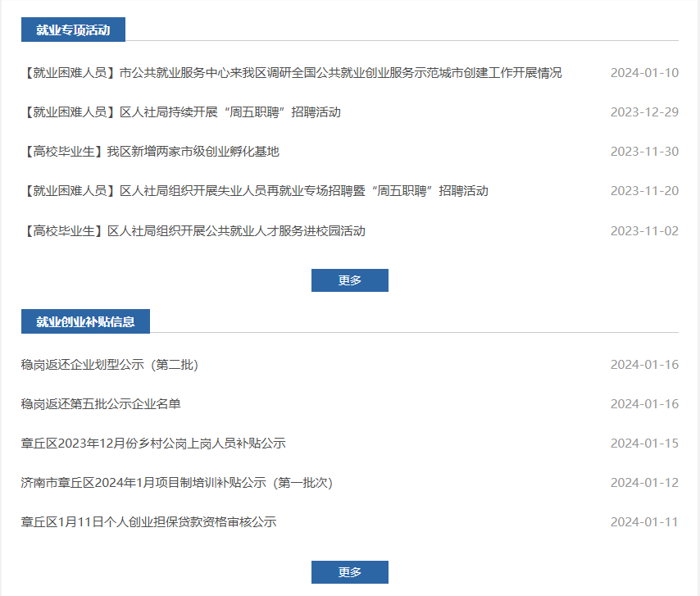Open 章丘区1月11日个人创业担保贷款资格审核公示
The width and height of the screenshot is (700, 596).
click(149, 522)
